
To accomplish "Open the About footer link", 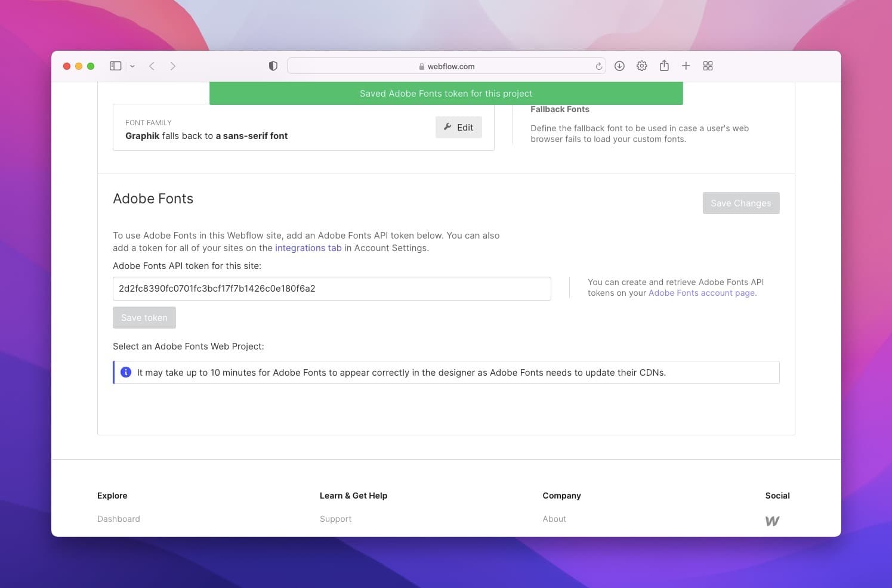I will tap(554, 519).
